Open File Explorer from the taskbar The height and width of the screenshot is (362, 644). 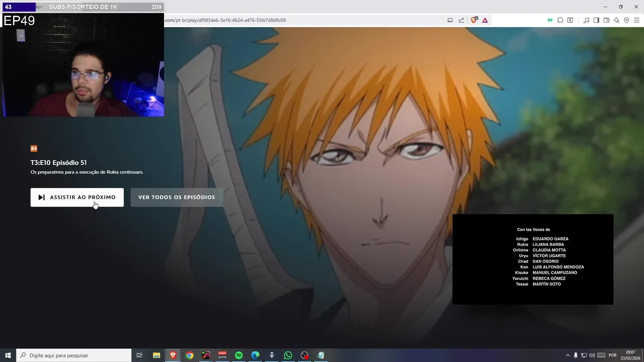pyautogui.click(x=156, y=355)
